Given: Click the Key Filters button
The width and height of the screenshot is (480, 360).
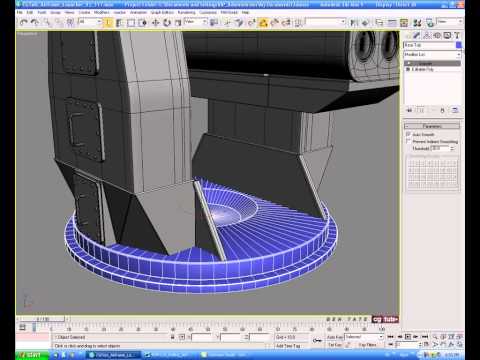Looking at the screenshot, I should 367,345.
